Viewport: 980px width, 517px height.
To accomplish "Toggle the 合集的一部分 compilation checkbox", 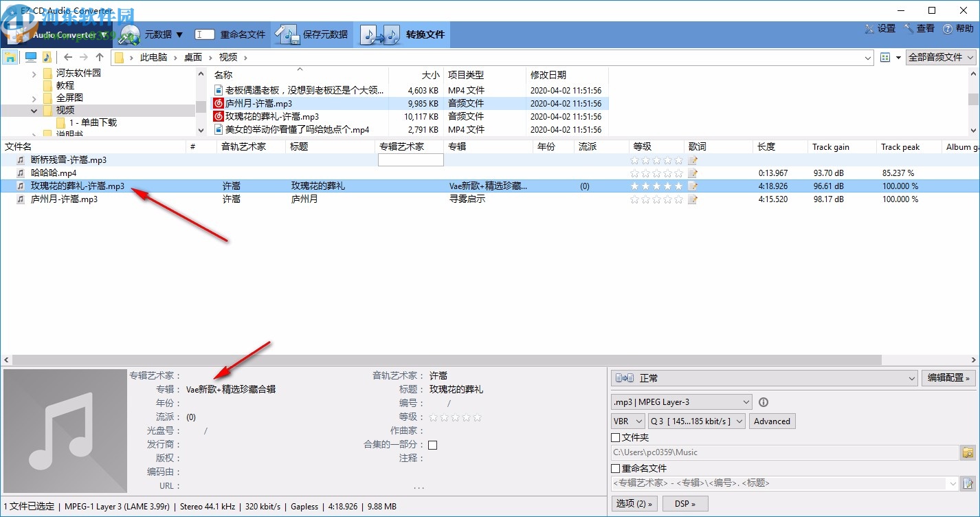I will [x=432, y=444].
